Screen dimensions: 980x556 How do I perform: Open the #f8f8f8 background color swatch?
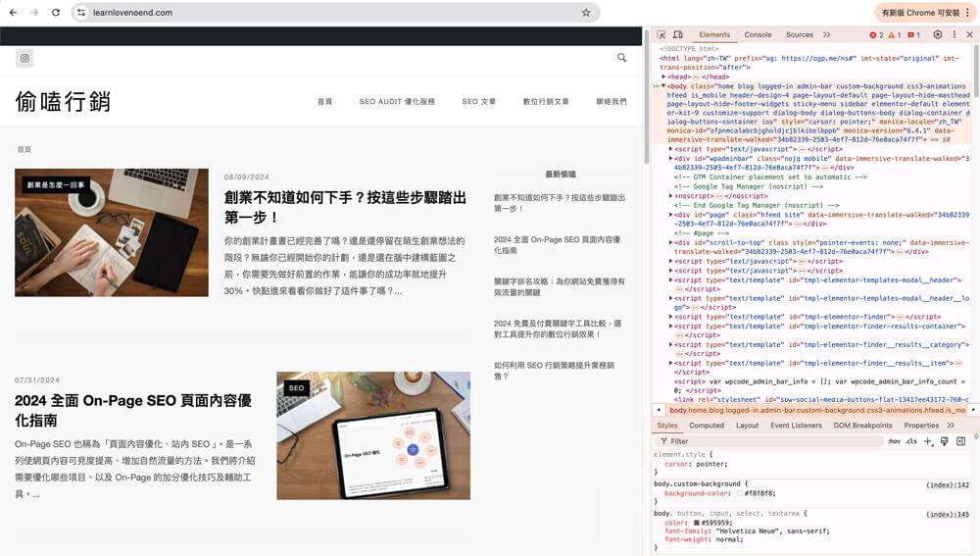(x=740, y=493)
